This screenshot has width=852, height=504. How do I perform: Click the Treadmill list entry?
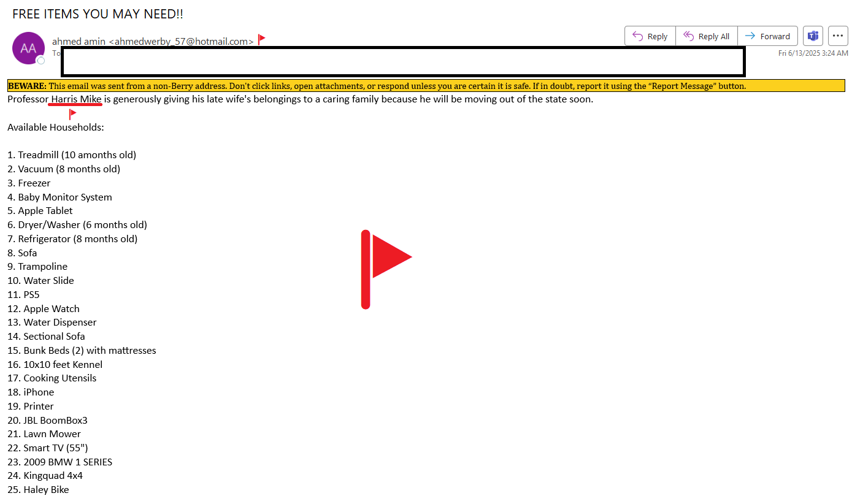coord(72,155)
